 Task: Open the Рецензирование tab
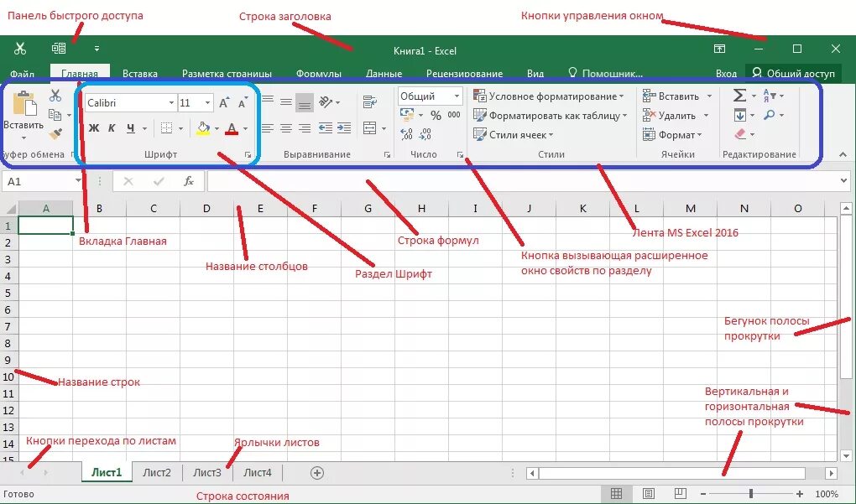tap(464, 74)
